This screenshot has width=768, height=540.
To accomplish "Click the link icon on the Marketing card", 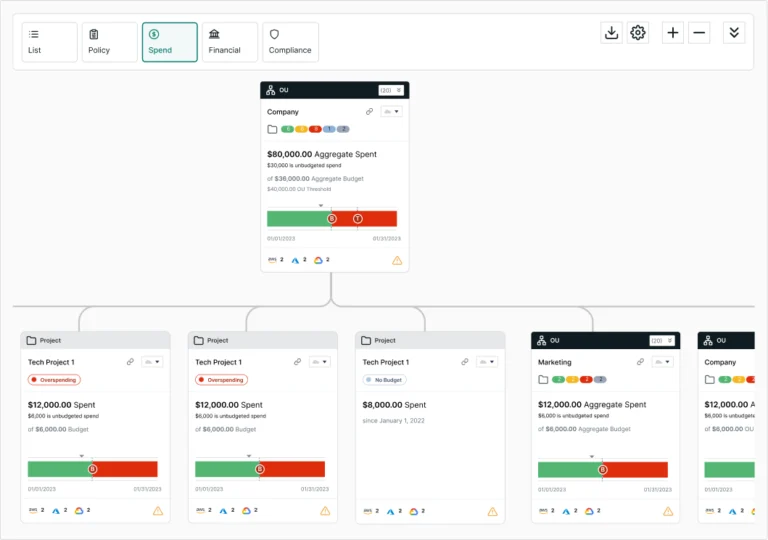I will (x=640, y=362).
